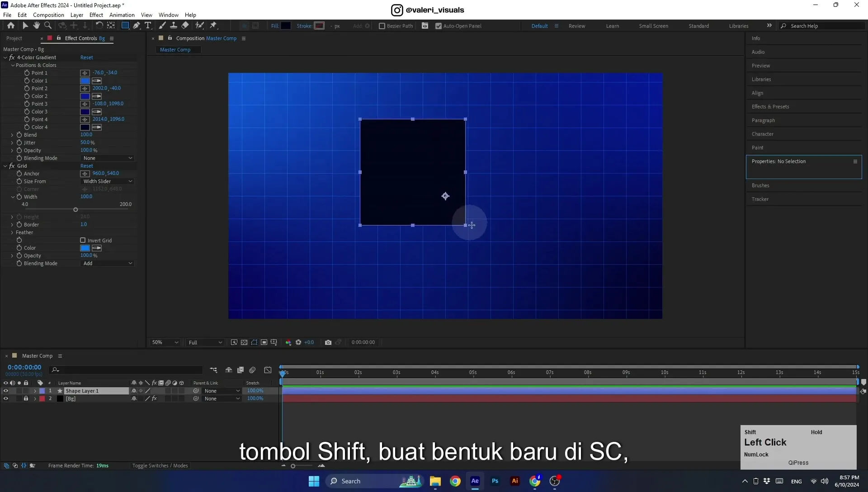868x492 pixels.
Task: Select the Brush tool
Action: tap(162, 26)
